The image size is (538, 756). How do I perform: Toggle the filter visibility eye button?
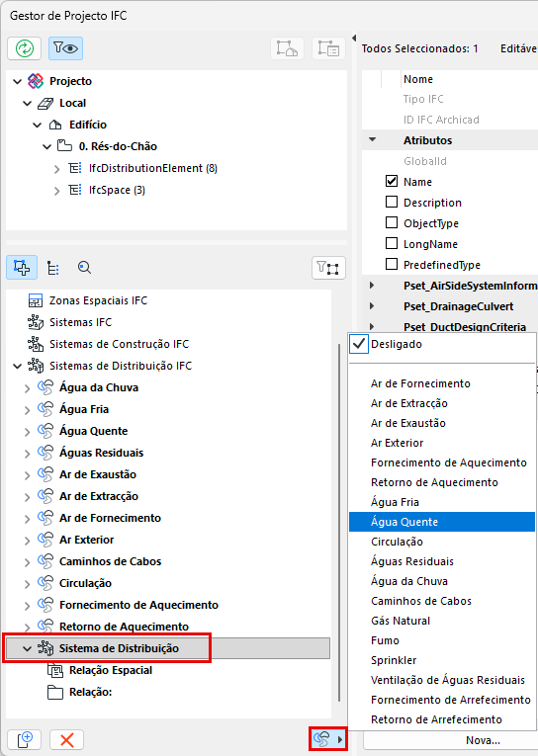pyautogui.click(x=65, y=48)
